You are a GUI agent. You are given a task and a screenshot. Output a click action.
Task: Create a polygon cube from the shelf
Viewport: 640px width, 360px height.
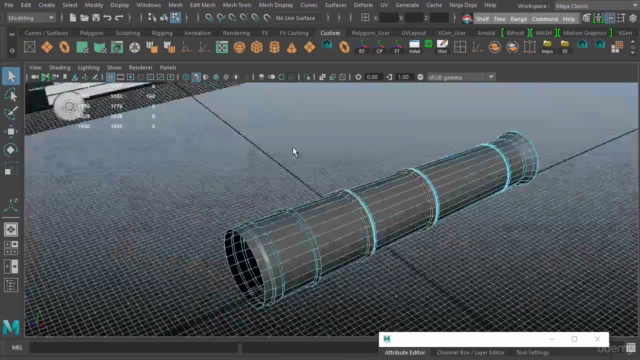pyautogui.click(x=257, y=47)
